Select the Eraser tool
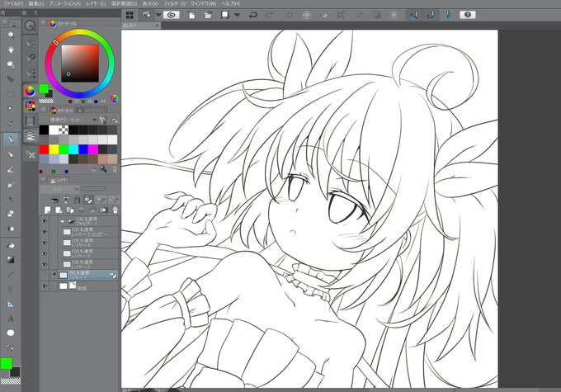 11,214
